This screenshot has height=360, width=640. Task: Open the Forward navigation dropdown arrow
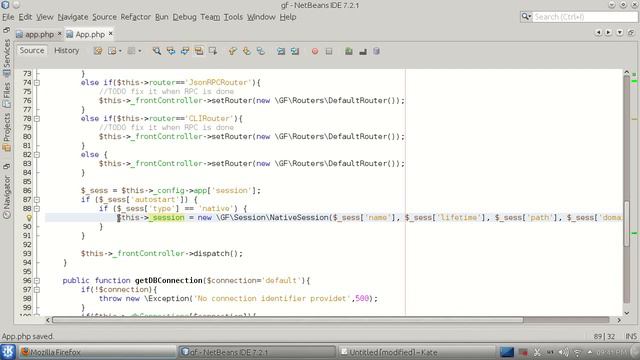point(140,51)
